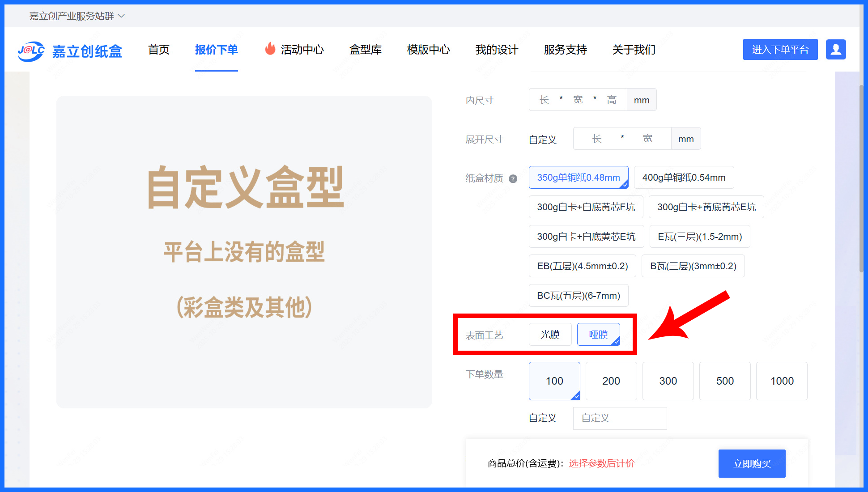Screen dimensions: 868x492
Task: Switch to the 盒型库 menu item
Action: pyautogui.click(x=365, y=50)
